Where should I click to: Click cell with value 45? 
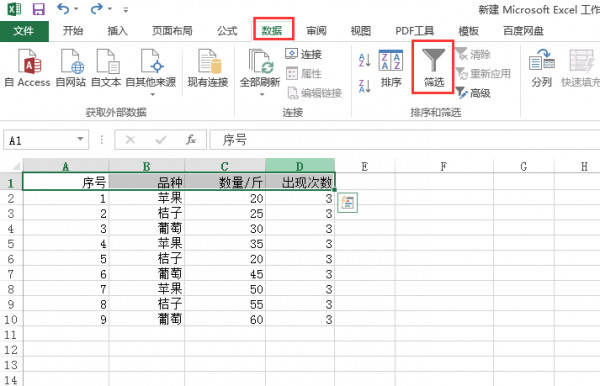225,274
